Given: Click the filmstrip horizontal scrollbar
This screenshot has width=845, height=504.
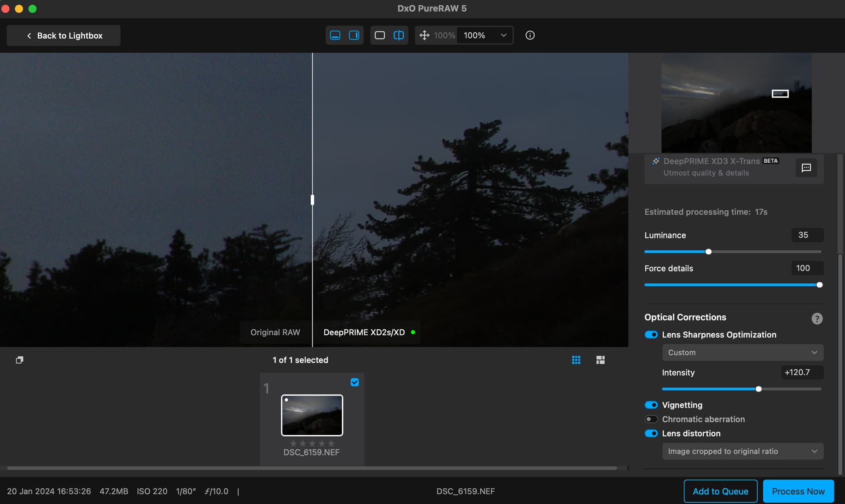Looking at the screenshot, I should tap(312, 468).
